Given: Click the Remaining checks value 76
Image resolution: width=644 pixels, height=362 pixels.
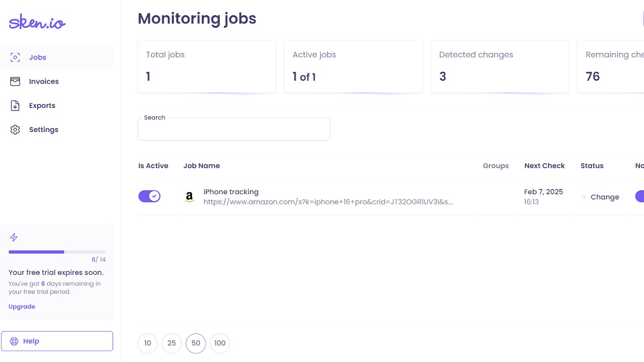Looking at the screenshot, I should (x=592, y=76).
